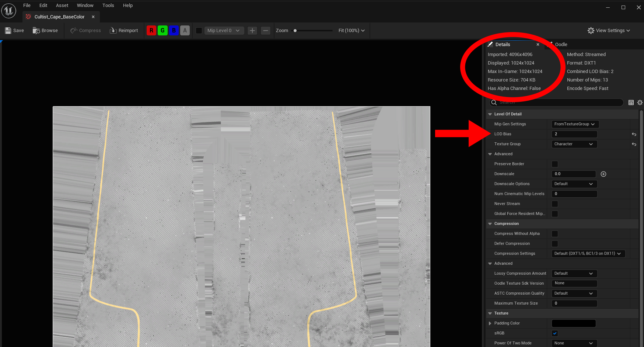Enable Defer Compression checkbox
The height and width of the screenshot is (347, 644).
(555, 244)
